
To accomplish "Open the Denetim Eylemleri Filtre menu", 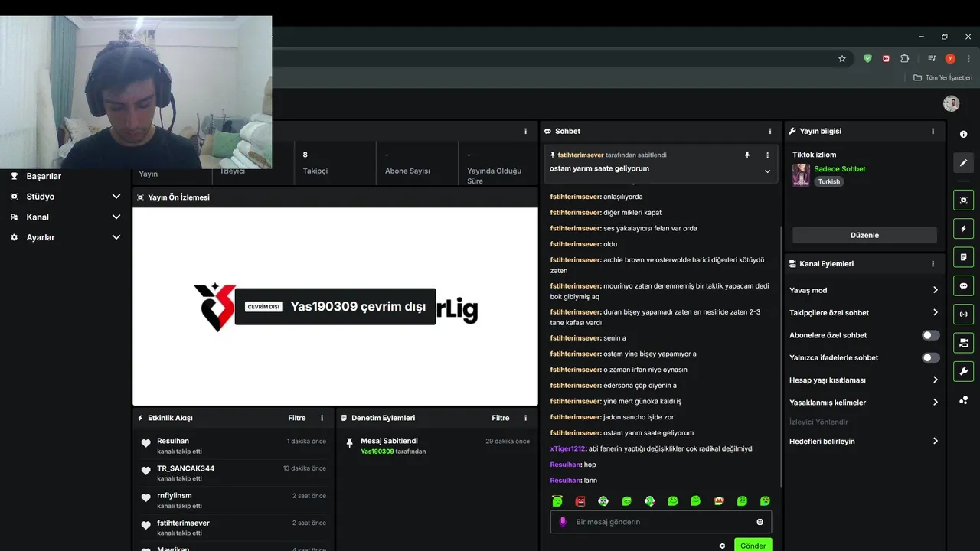I will click(501, 418).
